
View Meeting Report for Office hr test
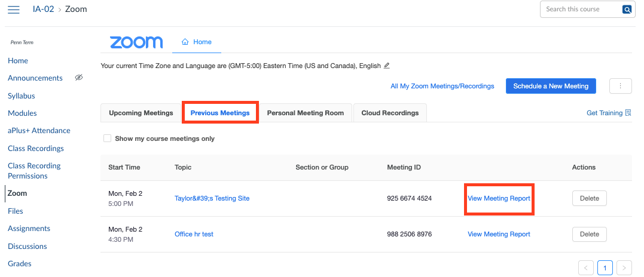point(499,234)
